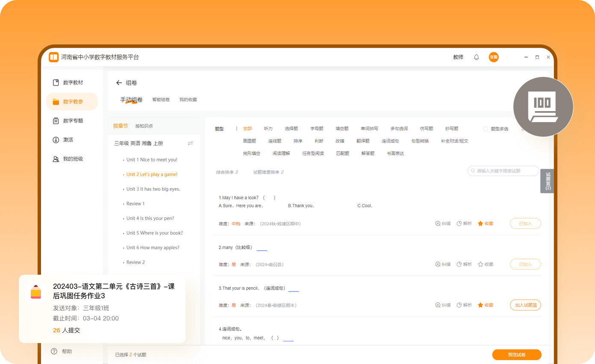This screenshot has height=364, width=595.
Task: Click the 预览试卷 button
Action: coord(517,355)
